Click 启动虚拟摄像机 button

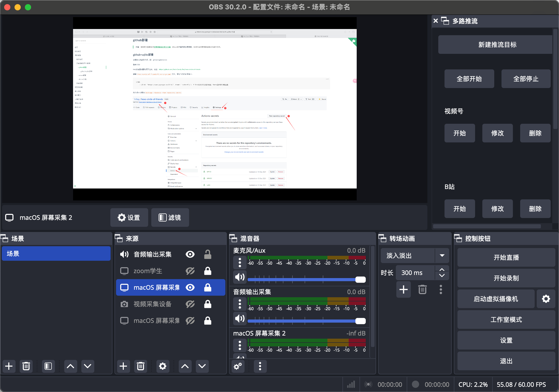(x=496, y=299)
